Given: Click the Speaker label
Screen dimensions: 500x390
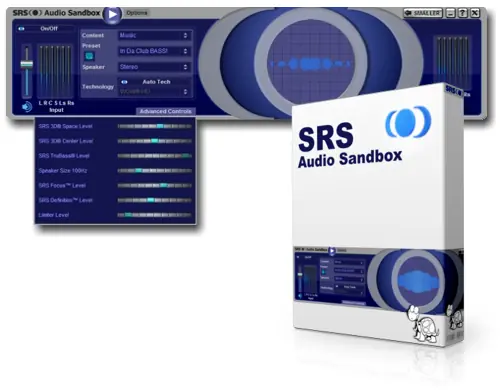Looking at the screenshot, I should point(93,67).
